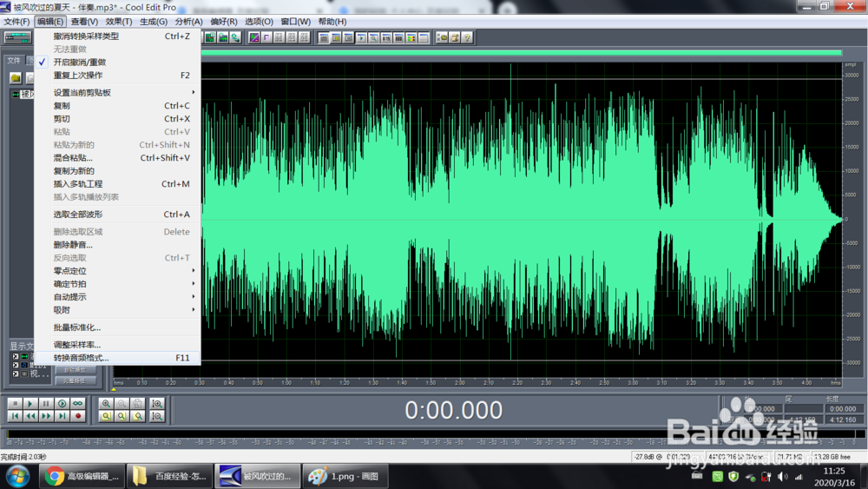
Task: Start recording with the red Record button
Action: click(x=77, y=416)
